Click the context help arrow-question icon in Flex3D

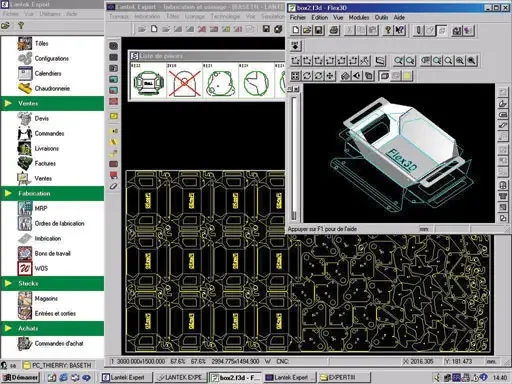pos(399,30)
